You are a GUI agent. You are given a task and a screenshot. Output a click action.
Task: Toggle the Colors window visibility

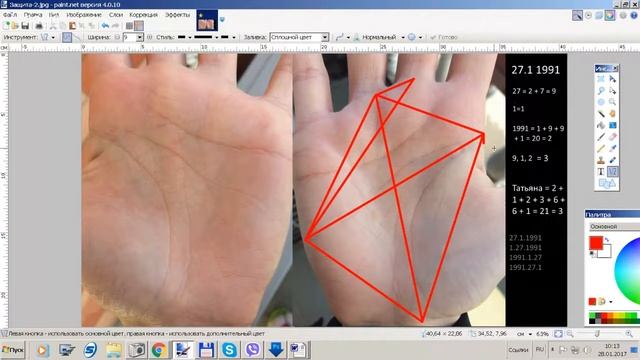[x=610, y=16]
